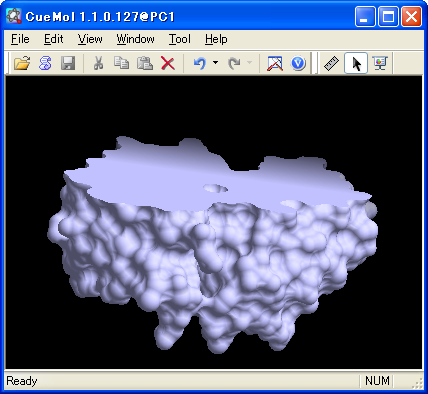Image resolution: width=428 pixels, height=394 pixels.
Task: Expand the undo history dropdown arrow
Action: tap(216, 62)
